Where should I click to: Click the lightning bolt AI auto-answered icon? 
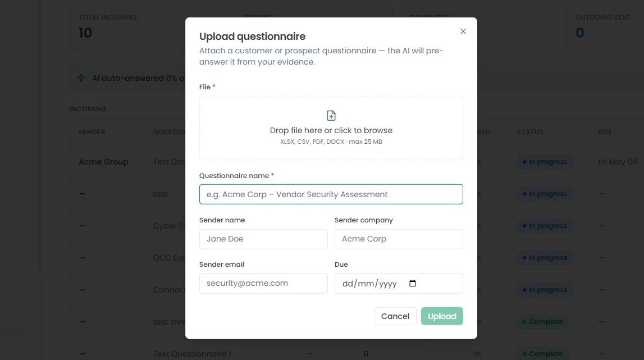(x=81, y=78)
